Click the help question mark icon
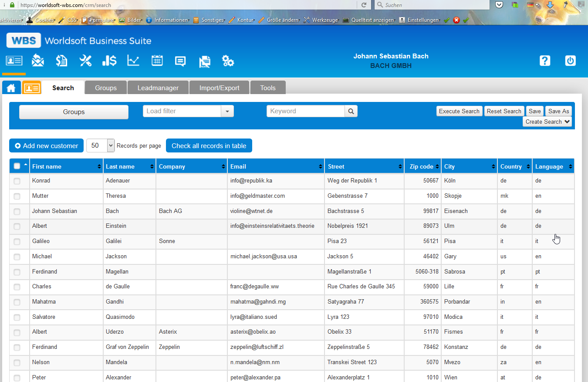This screenshot has height=382, width=588. point(545,61)
